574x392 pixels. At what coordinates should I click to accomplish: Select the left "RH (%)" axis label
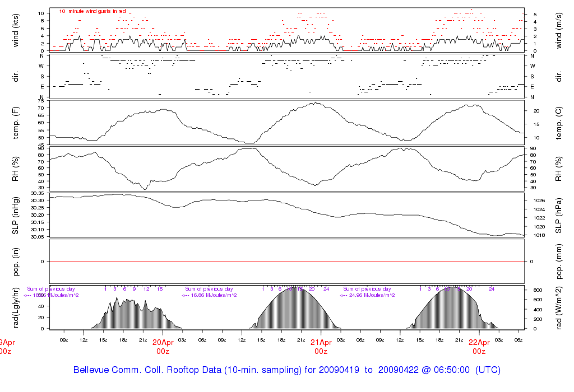(x=15, y=169)
